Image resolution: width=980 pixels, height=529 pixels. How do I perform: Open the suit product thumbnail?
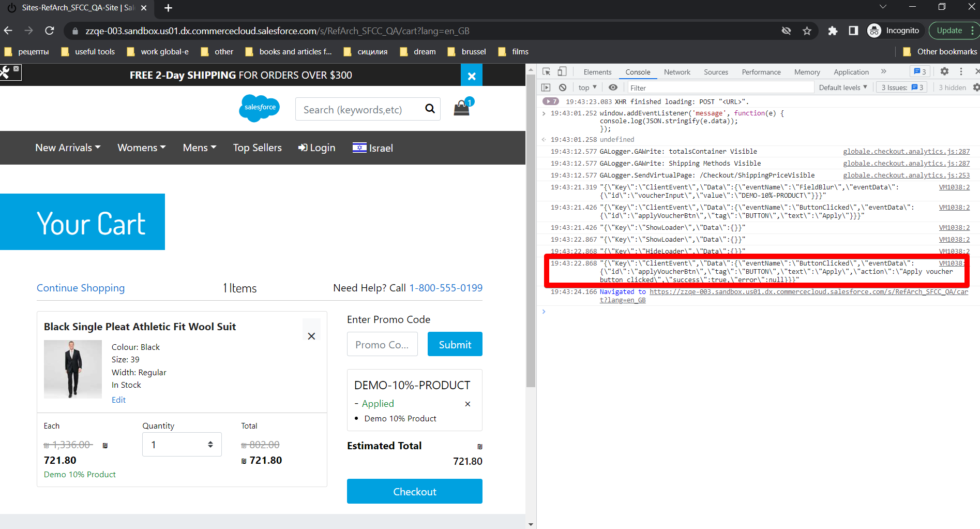[72, 369]
